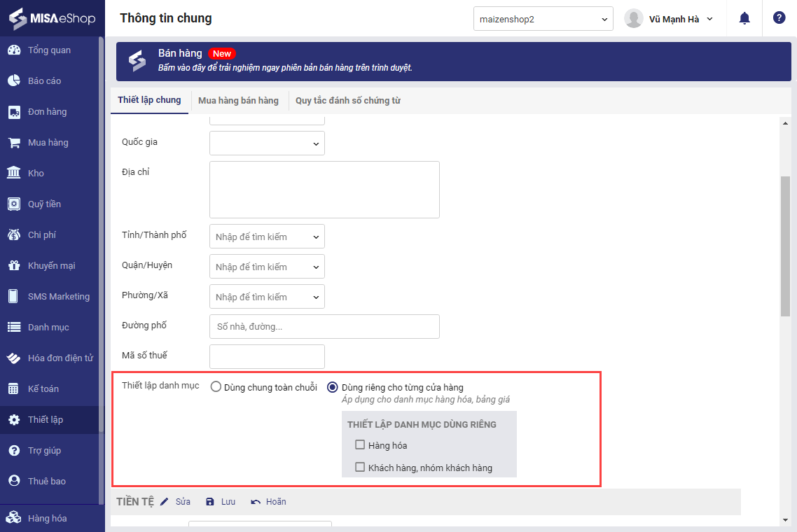Click the Kho warehouse icon in sidebar
This screenshot has width=797, height=532.
pyautogui.click(x=14, y=173)
